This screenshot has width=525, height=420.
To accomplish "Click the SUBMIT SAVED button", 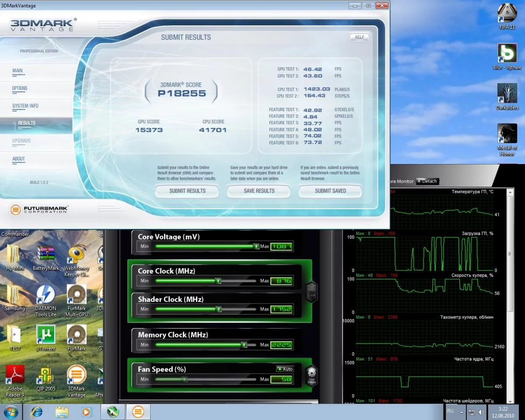I will [330, 191].
